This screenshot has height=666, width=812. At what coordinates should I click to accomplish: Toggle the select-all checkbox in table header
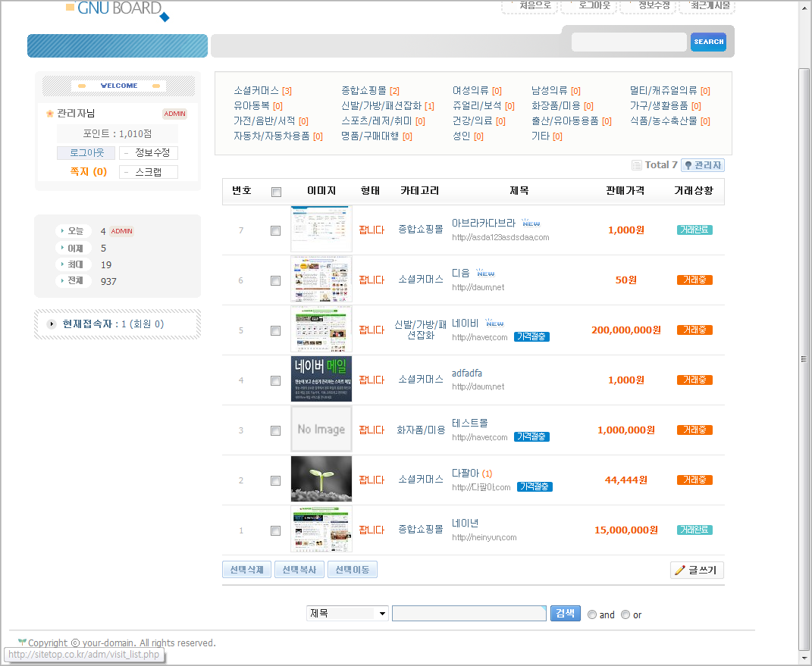click(x=276, y=192)
